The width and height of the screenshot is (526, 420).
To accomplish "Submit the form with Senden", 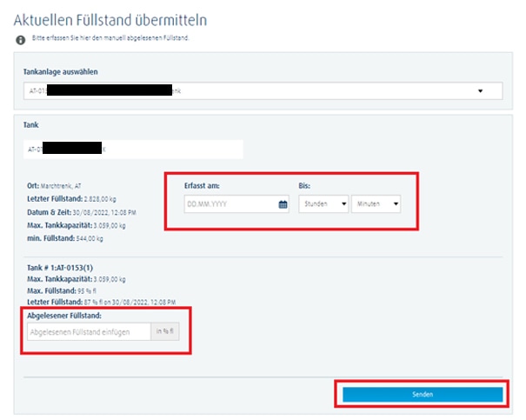I will [x=423, y=394].
